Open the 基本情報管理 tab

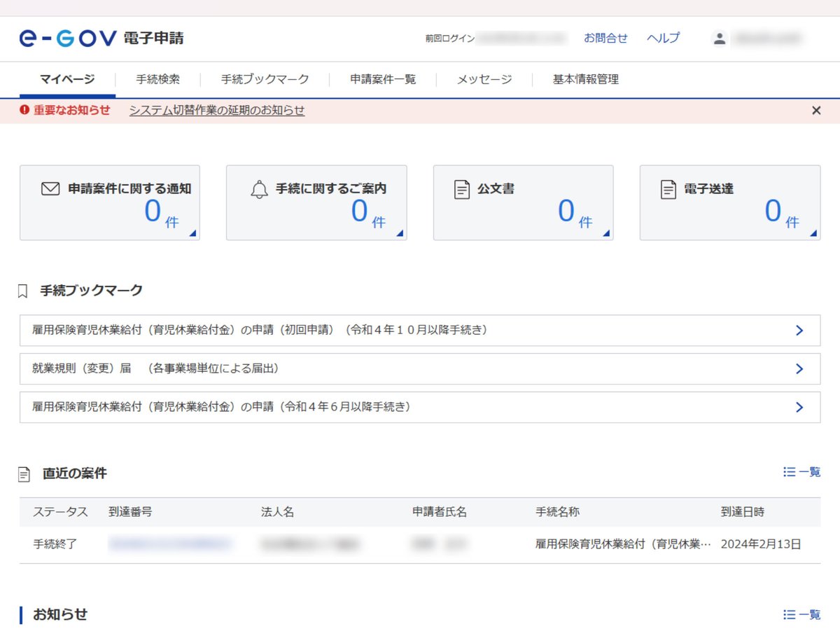(x=586, y=80)
